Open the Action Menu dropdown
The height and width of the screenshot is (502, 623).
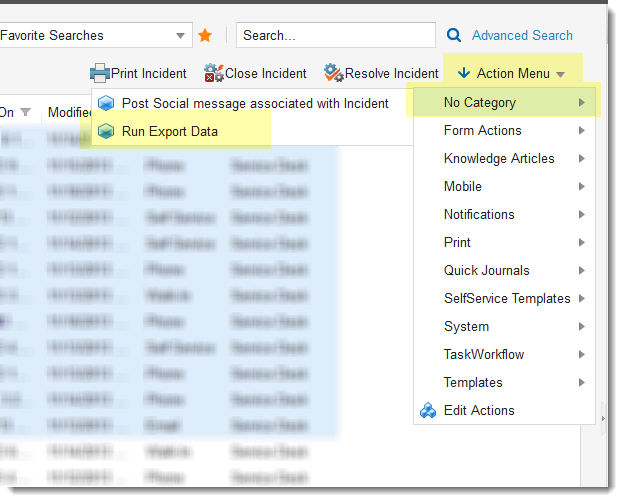[x=512, y=73]
